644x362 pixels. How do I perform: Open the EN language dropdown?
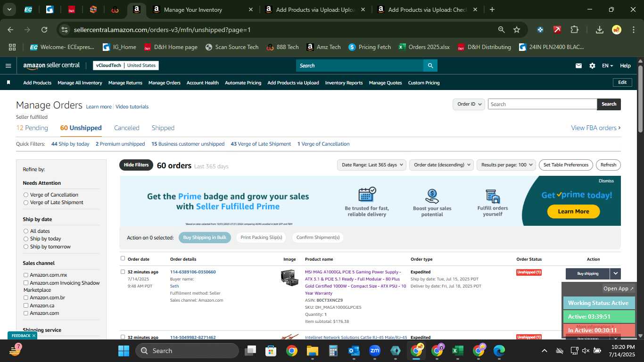pos(608,66)
